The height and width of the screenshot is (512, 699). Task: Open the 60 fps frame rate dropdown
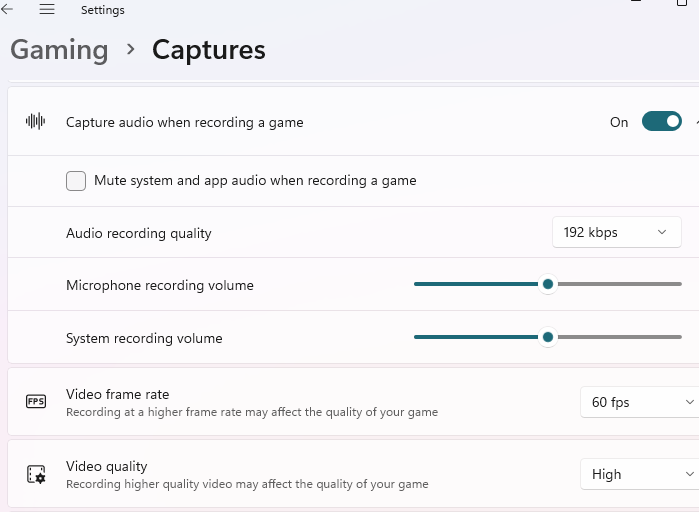638,402
